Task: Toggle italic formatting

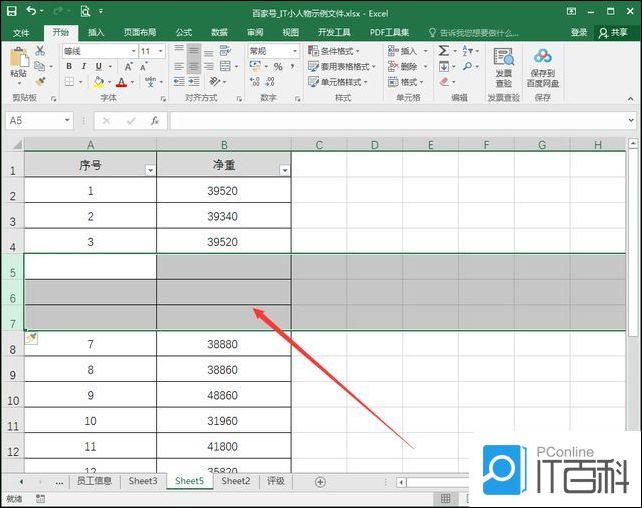Action: click(84, 66)
